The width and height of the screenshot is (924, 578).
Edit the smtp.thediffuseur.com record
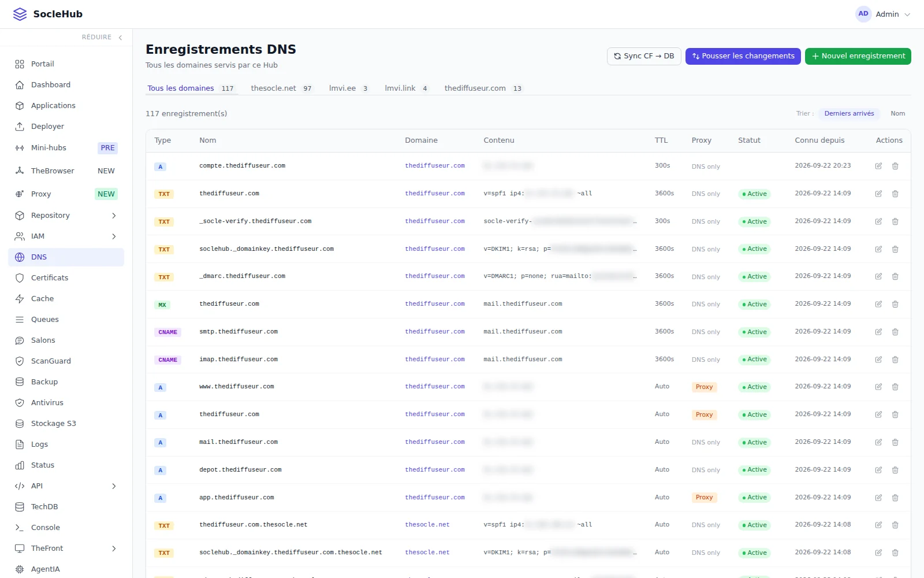(878, 332)
